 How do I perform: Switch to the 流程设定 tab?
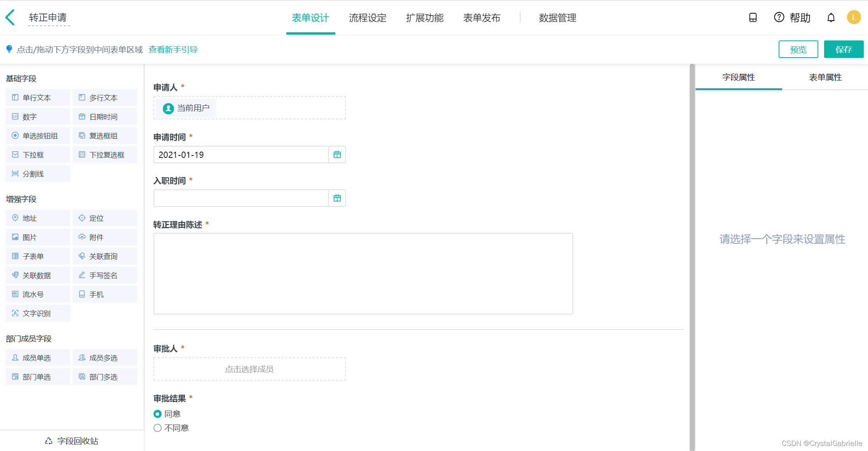[x=367, y=18]
